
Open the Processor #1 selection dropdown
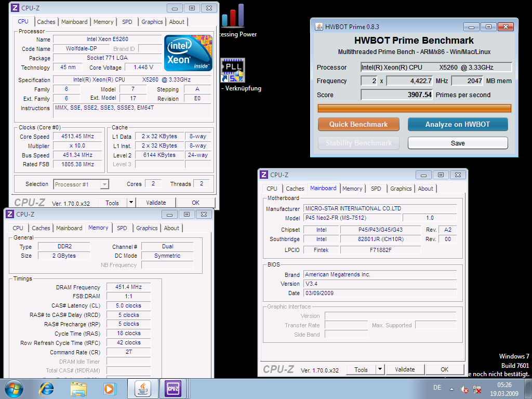pos(104,184)
